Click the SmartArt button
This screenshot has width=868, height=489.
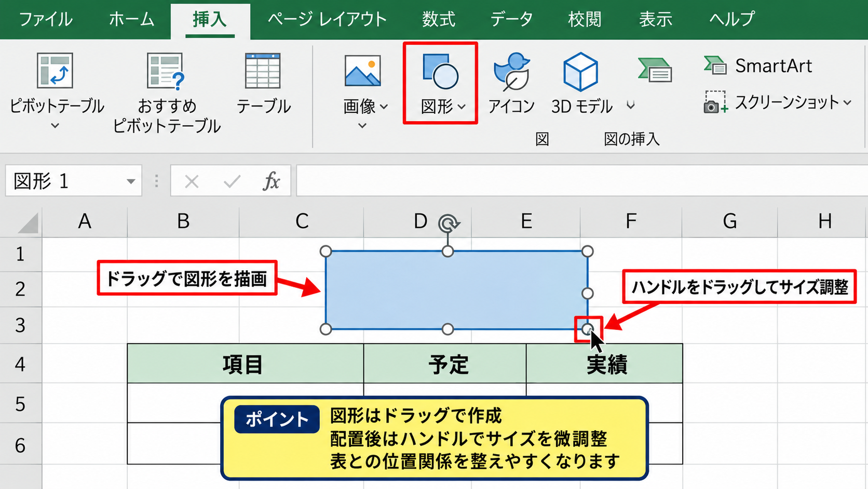[758, 66]
